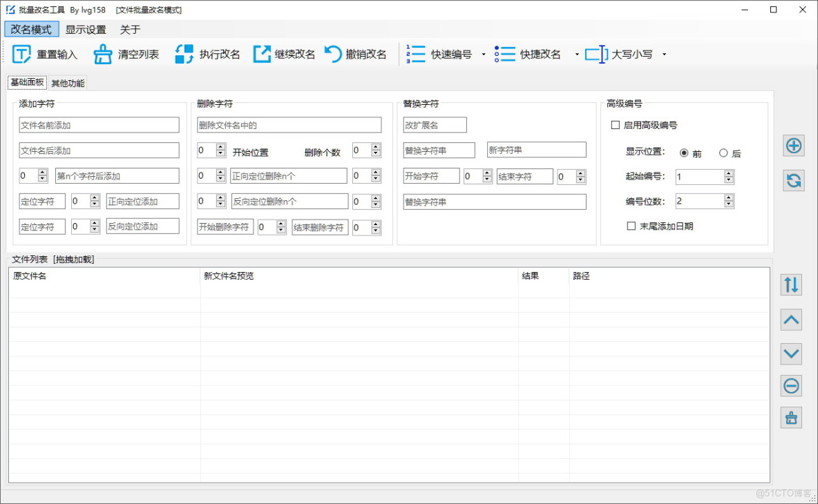Click the sort arrows icon beside file list

[790, 284]
